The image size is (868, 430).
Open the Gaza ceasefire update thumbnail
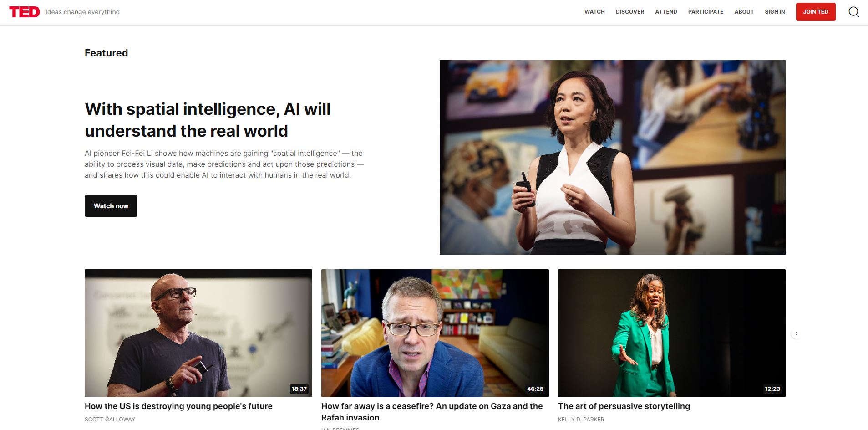pyautogui.click(x=435, y=333)
